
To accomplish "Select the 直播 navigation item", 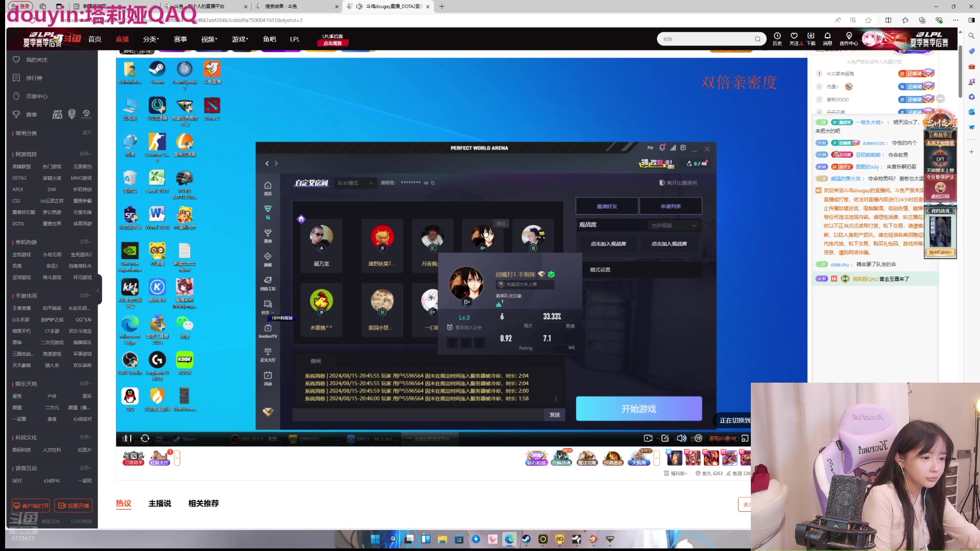I will [122, 39].
